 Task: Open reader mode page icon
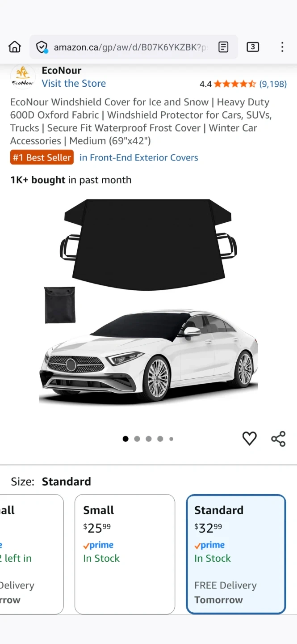tap(223, 47)
